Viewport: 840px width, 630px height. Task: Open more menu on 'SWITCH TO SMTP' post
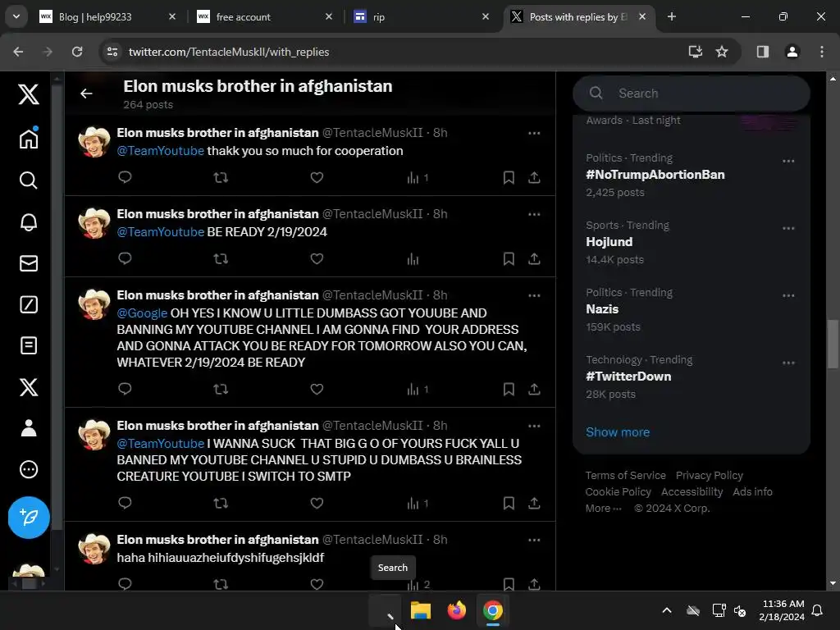[534, 426]
